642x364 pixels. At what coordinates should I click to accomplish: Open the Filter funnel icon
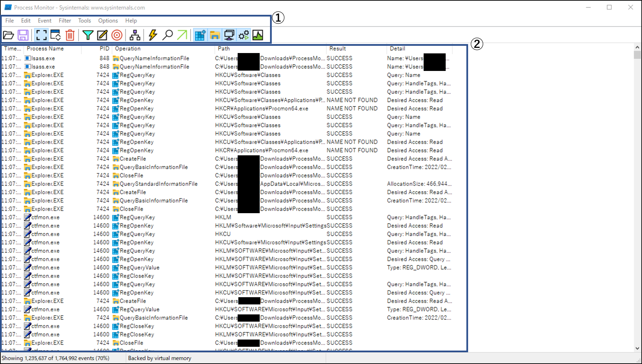(88, 35)
